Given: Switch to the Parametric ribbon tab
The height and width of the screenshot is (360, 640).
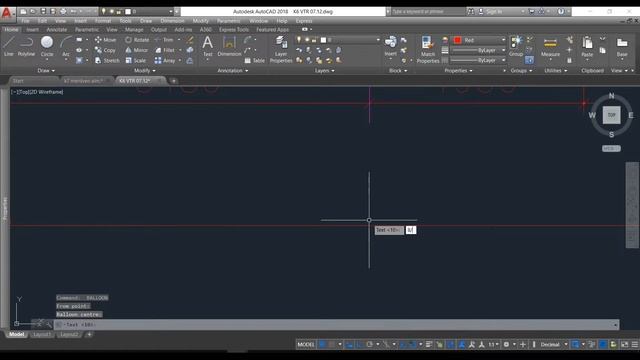Looking at the screenshot, I should coord(87,29).
